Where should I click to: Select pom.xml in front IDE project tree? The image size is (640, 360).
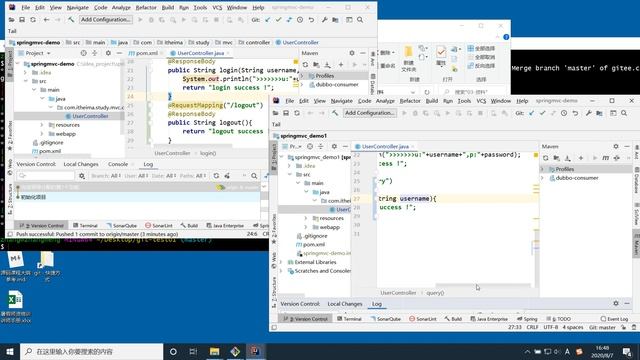click(313, 244)
